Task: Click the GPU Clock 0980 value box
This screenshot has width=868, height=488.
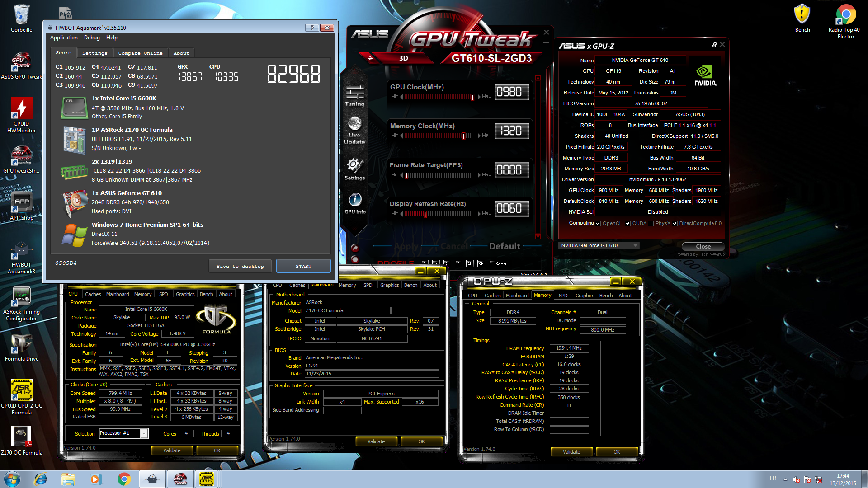Action: click(x=512, y=92)
